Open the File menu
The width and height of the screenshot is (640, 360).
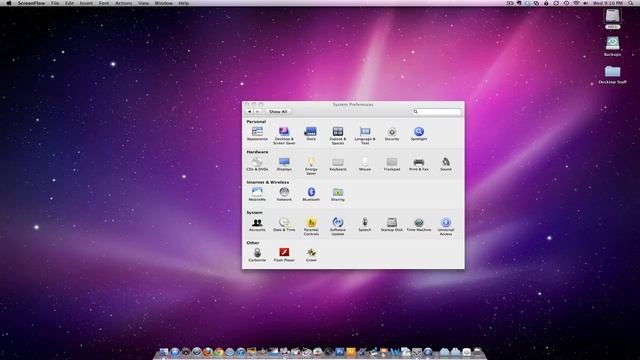pos(55,3)
